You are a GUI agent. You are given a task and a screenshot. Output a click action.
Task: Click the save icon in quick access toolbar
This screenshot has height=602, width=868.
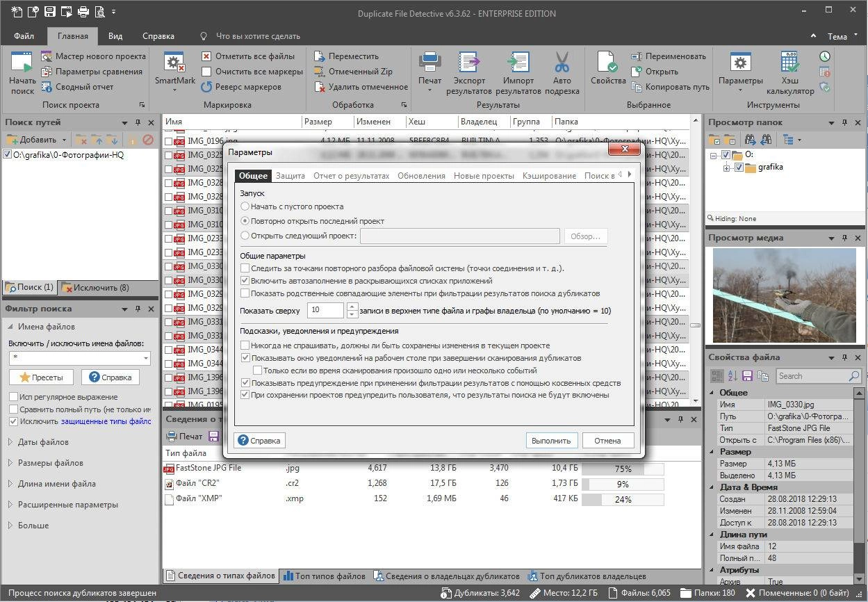pos(49,12)
